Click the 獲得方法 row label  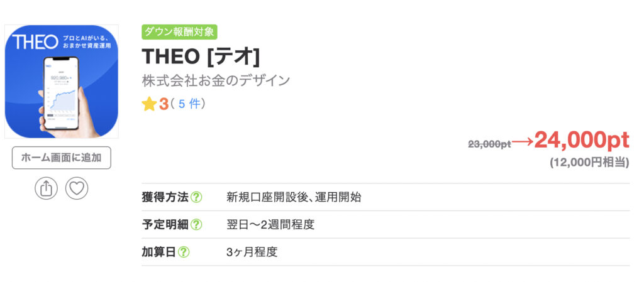(x=165, y=197)
